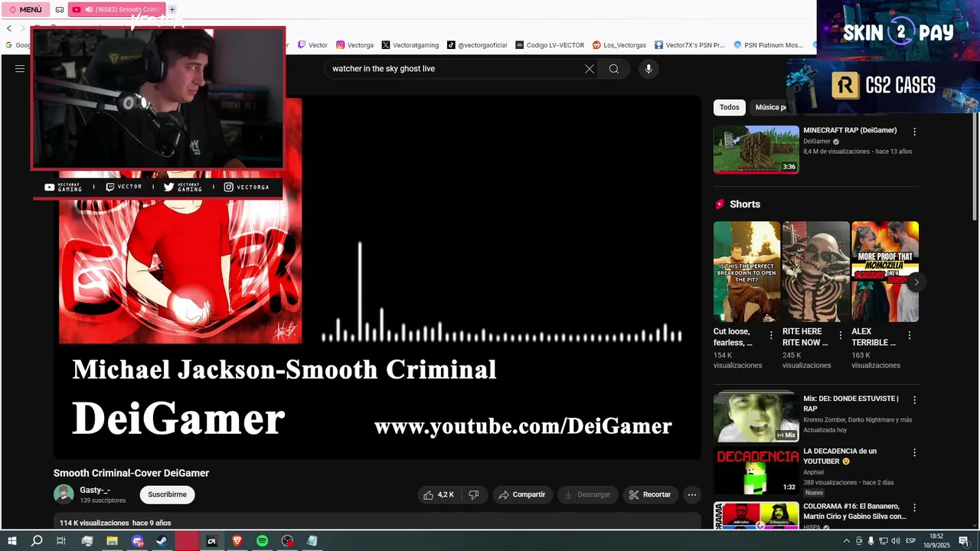The height and width of the screenshot is (551, 980).
Task: Open Spotify from the taskbar
Action: (262, 541)
